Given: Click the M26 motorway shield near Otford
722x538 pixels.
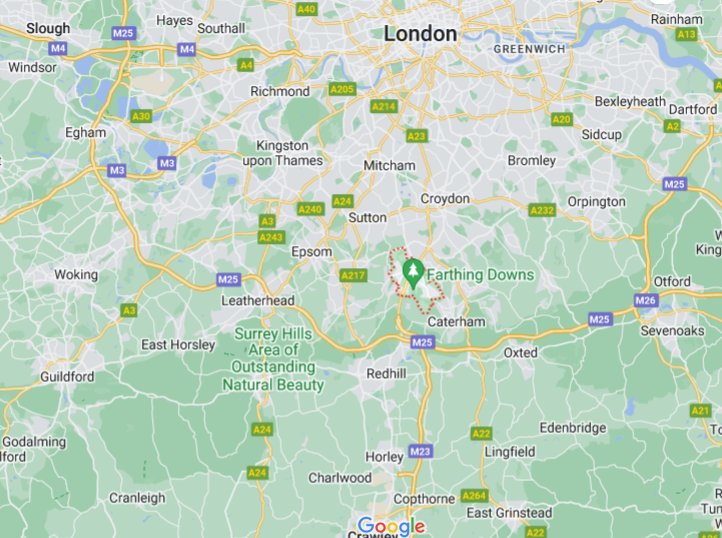Looking at the screenshot, I should (646, 301).
